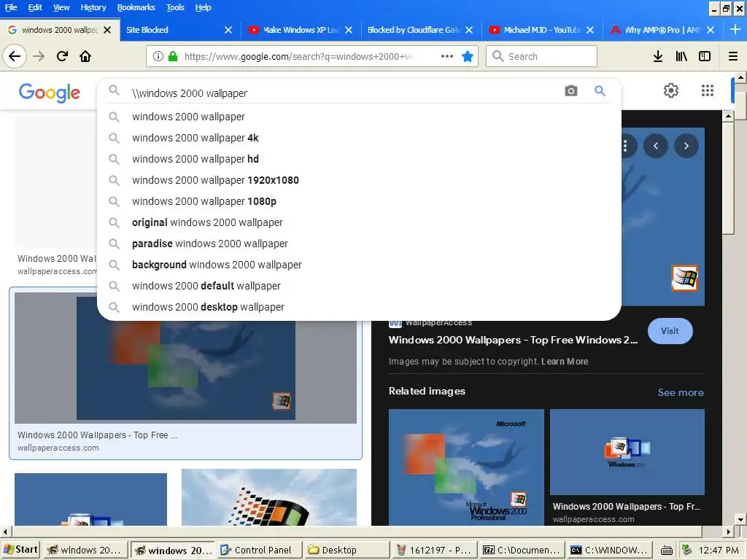The image size is (747, 560).
Task: Open the Desktop folder taskbar item
Action: [347, 550]
